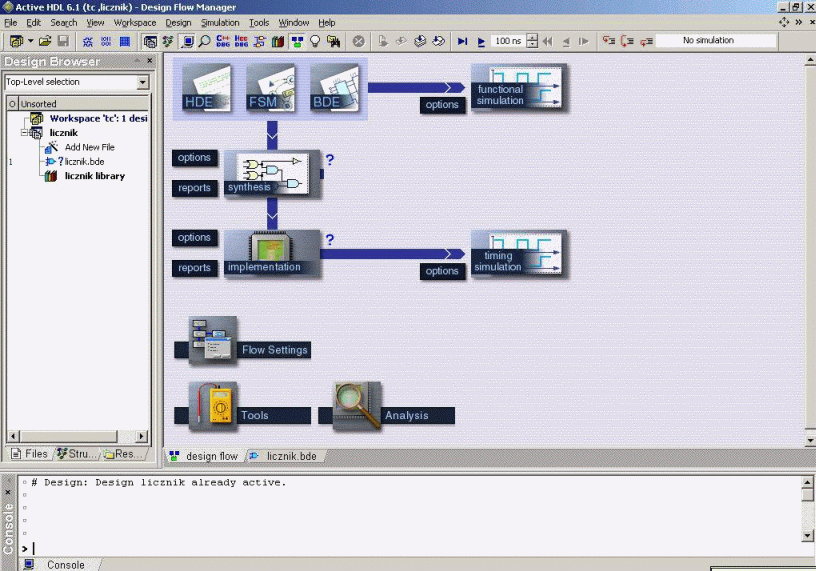Click the restart simulation rewind icon
The height and width of the screenshot is (571, 816).
547,41
